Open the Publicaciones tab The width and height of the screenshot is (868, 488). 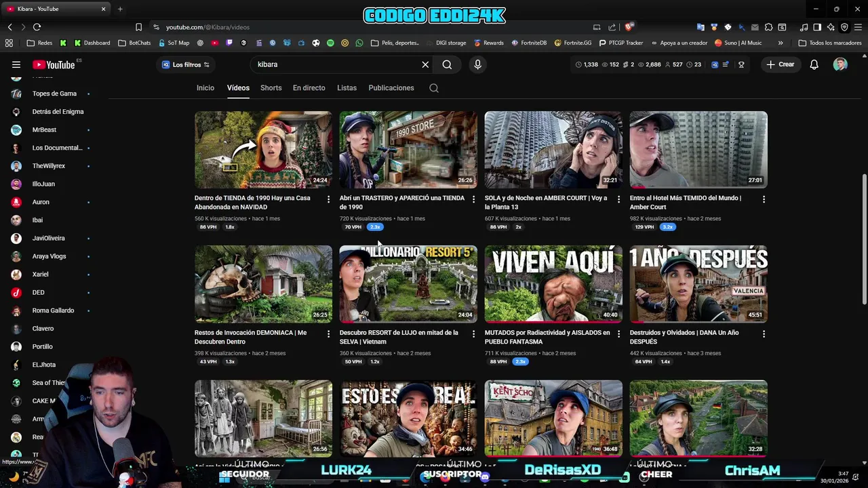point(391,88)
